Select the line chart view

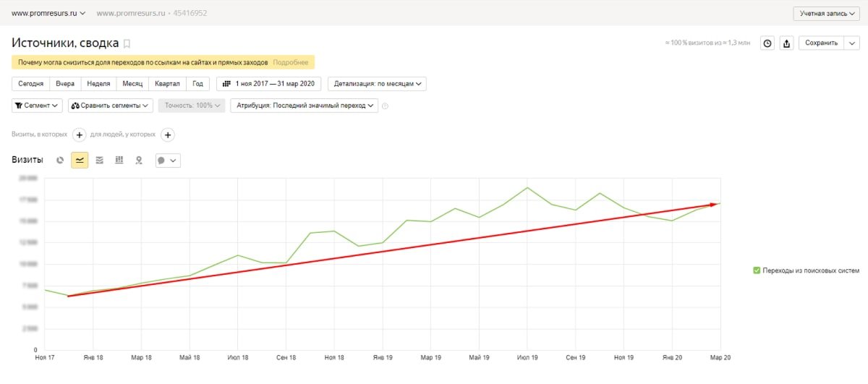(x=80, y=160)
